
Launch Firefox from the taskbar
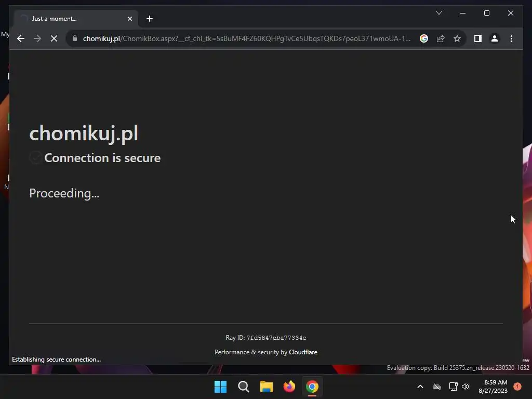coord(289,387)
